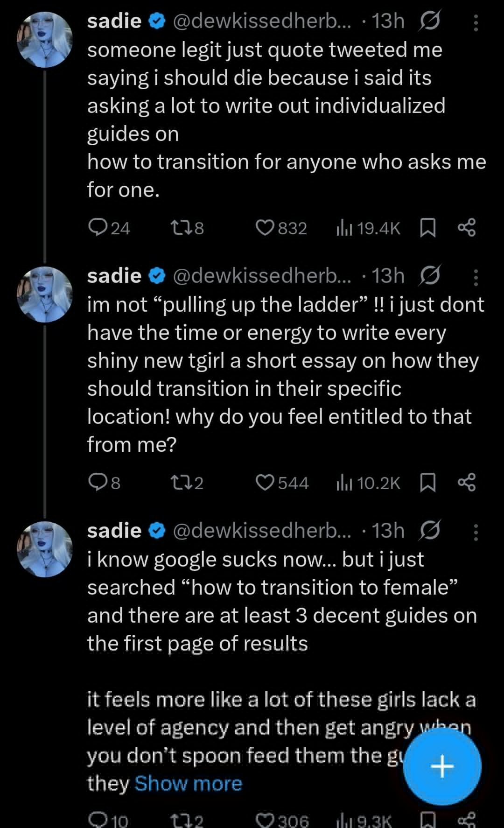Open sadie's username on second tweet
The image size is (504, 828).
(x=115, y=276)
